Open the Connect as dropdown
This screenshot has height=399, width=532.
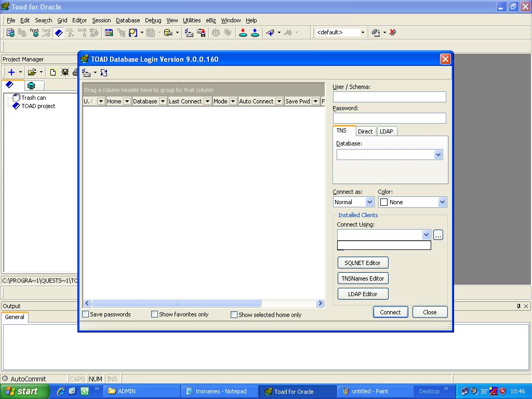[x=369, y=202]
